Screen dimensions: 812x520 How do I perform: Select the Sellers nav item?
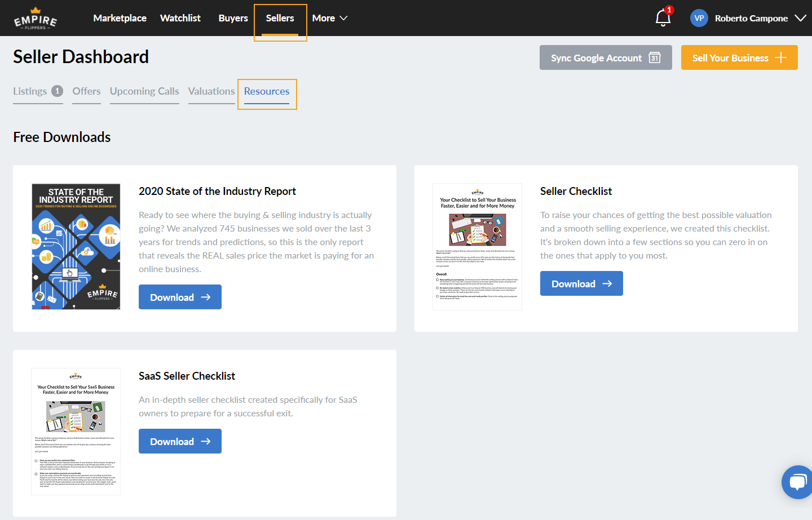[x=280, y=18]
